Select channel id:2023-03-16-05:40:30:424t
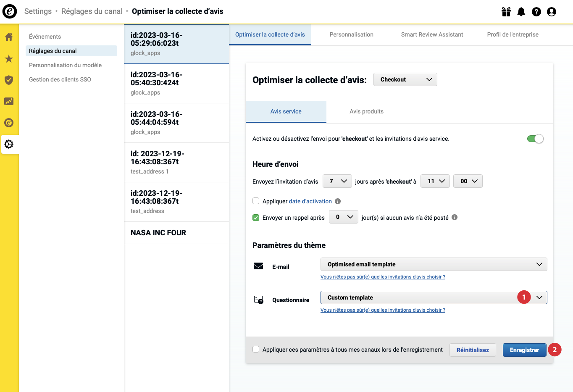573x392 pixels. pyautogui.click(x=176, y=84)
